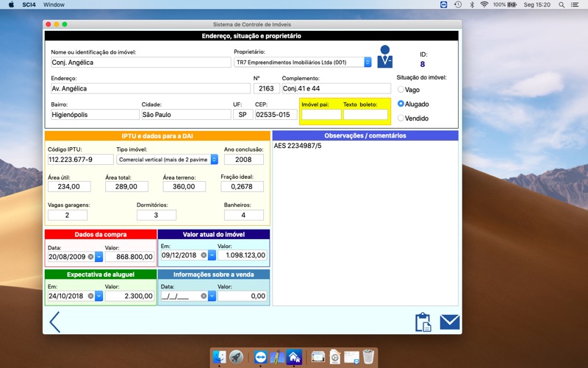This screenshot has height=368, width=588.
Task: Click the sale Valor 0,00 field
Action: [243, 296]
